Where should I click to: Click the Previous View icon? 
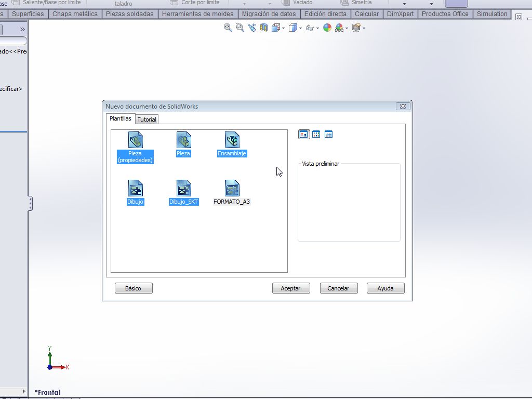click(x=252, y=28)
